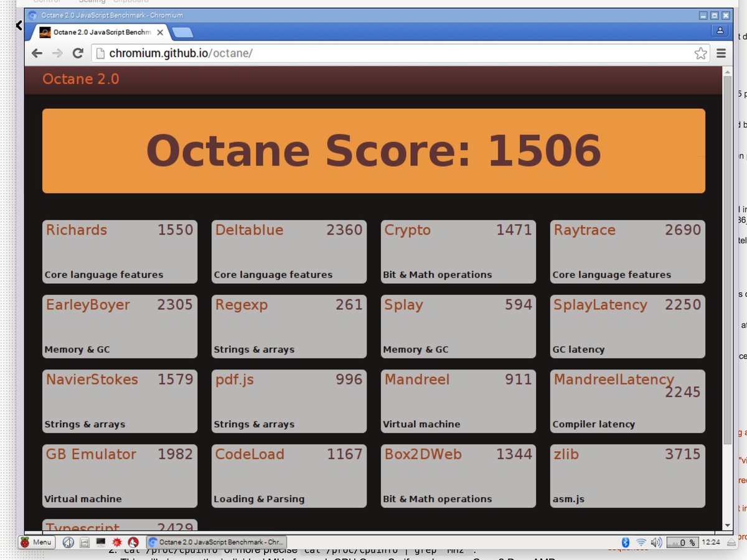Select the MandreelLatency benchmark card

[x=627, y=401]
